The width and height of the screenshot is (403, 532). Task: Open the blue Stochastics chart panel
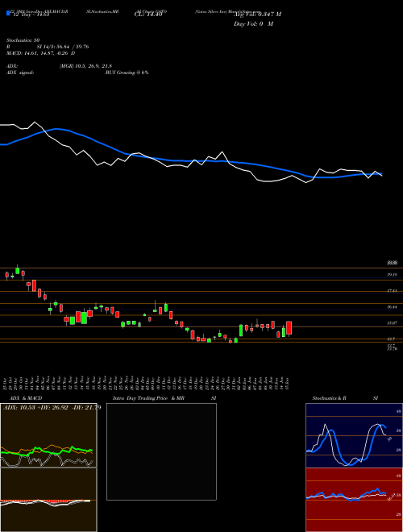coord(354,435)
